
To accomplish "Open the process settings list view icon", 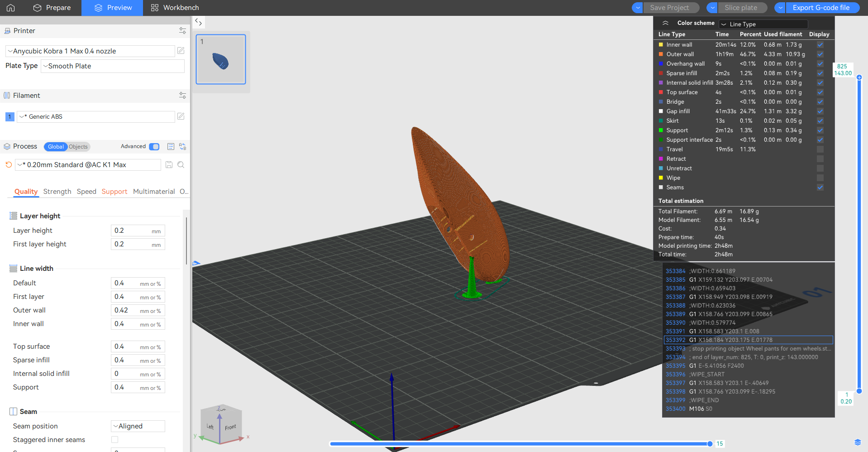I will pos(171,147).
